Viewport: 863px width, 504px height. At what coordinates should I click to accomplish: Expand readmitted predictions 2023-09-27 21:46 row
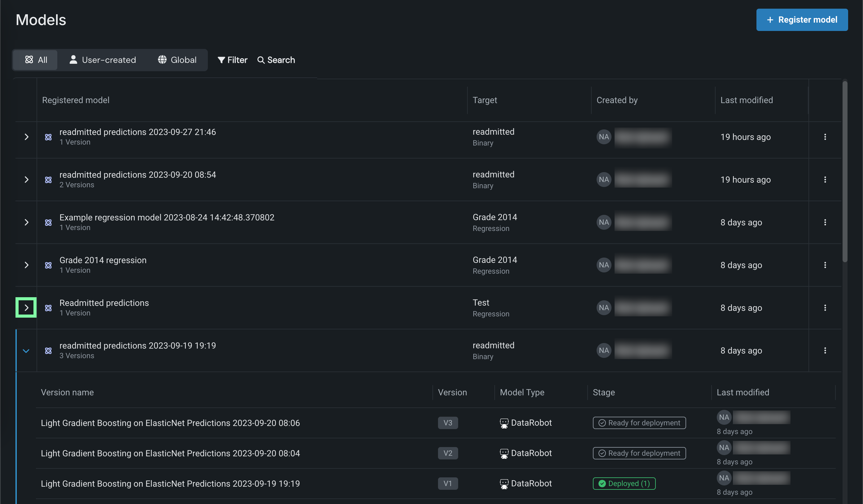(26, 137)
